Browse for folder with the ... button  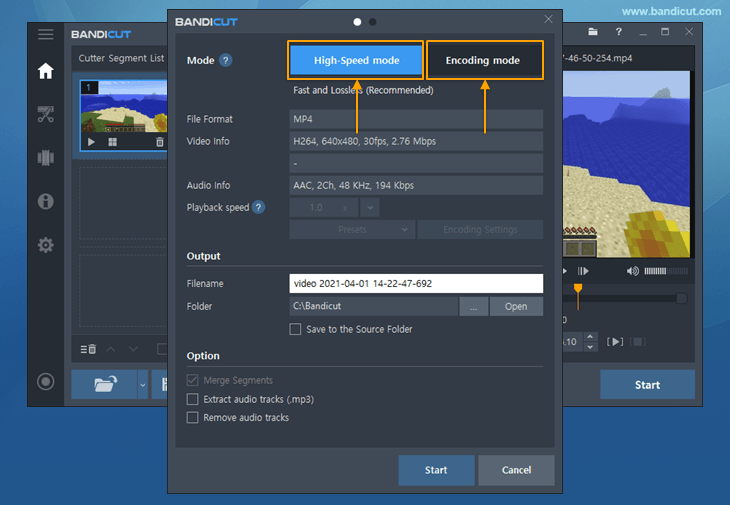473,306
